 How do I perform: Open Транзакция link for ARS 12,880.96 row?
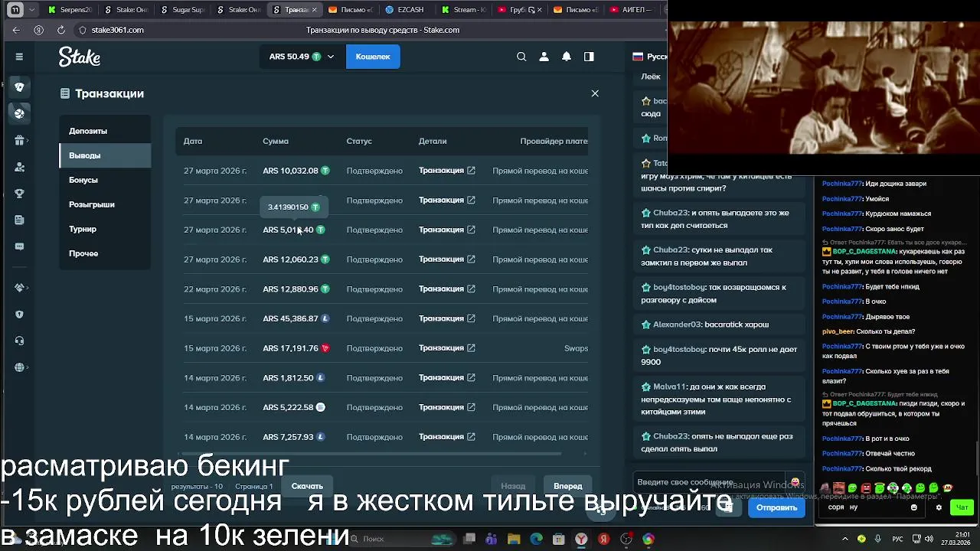447,289
